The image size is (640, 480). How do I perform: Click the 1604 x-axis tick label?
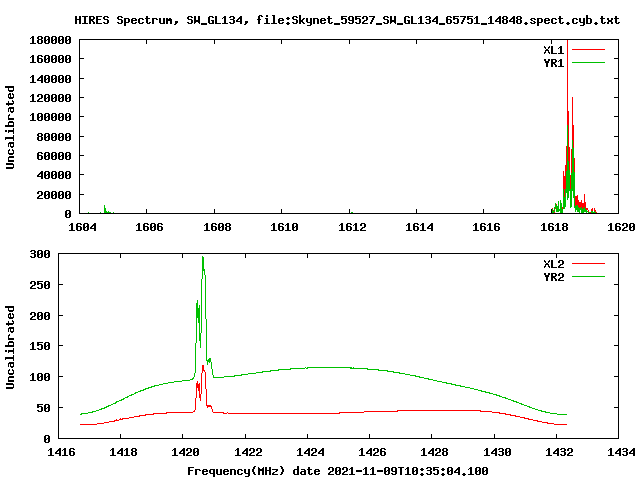pos(82,227)
